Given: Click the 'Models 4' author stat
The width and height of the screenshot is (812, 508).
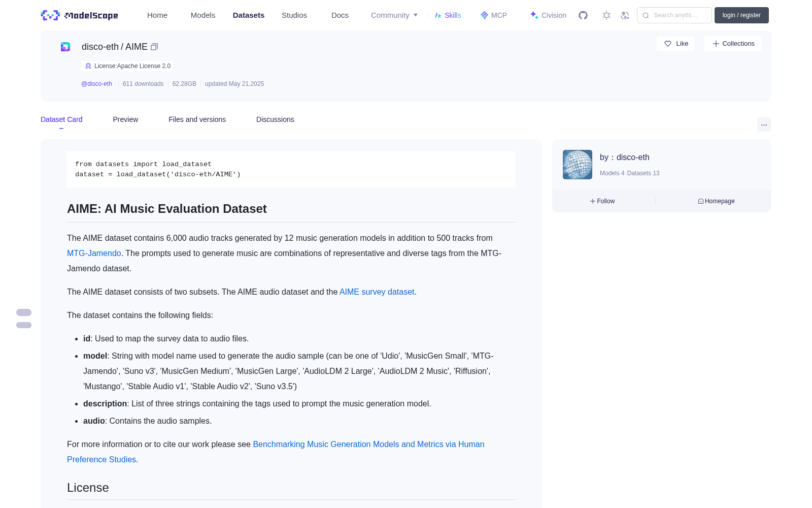Looking at the screenshot, I should pos(612,173).
